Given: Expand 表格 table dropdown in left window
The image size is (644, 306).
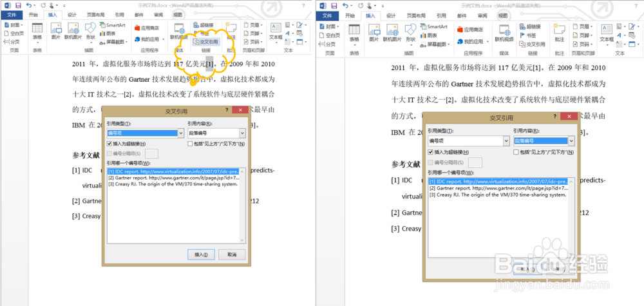Looking at the screenshot, I should tap(37, 43).
